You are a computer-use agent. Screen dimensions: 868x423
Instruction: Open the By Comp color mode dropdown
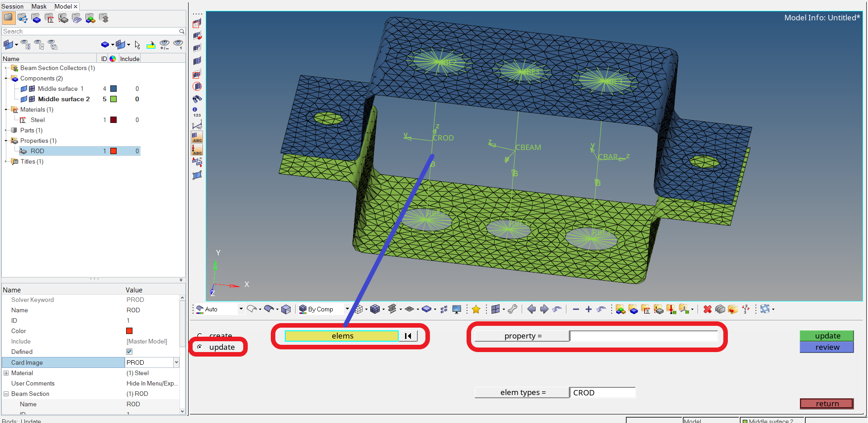pos(347,309)
